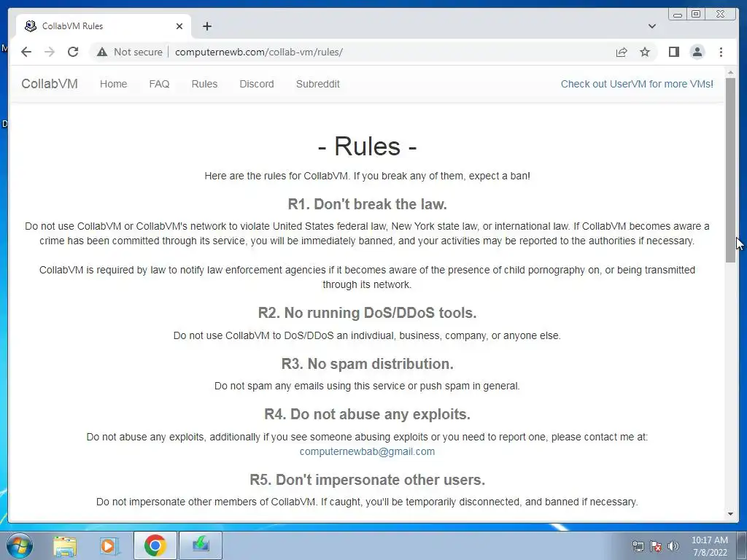The width and height of the screenshot is (747, 560).
Task: Open the Windows Start menu
Action: 20,545
